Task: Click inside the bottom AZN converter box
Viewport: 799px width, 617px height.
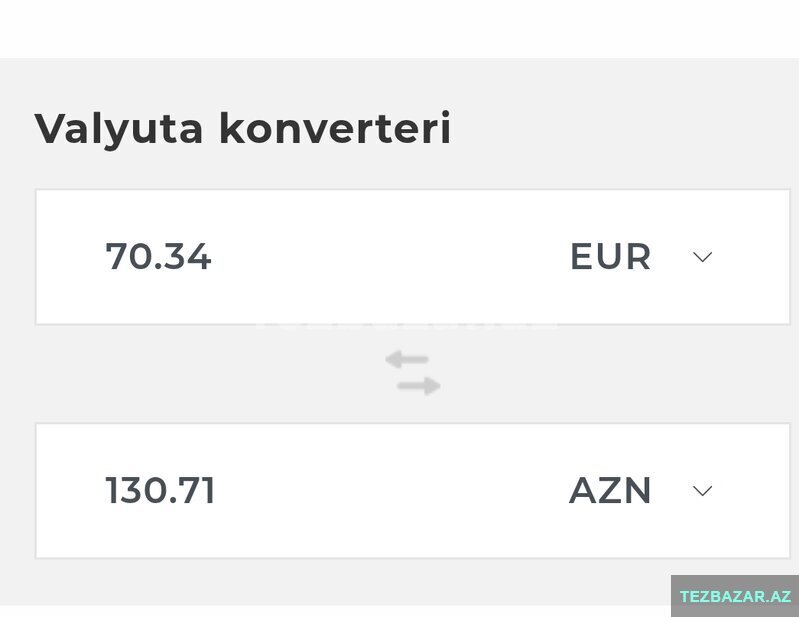Action: point(413,491)
